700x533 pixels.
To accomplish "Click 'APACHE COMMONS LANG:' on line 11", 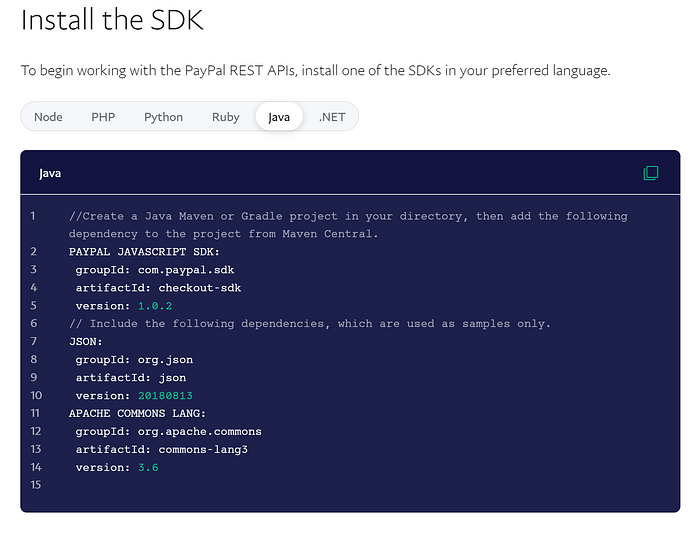I will click(138, 413).
